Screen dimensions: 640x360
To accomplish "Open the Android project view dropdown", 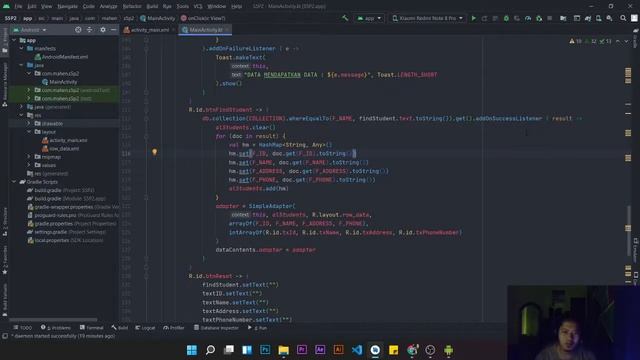I will 30,30.
